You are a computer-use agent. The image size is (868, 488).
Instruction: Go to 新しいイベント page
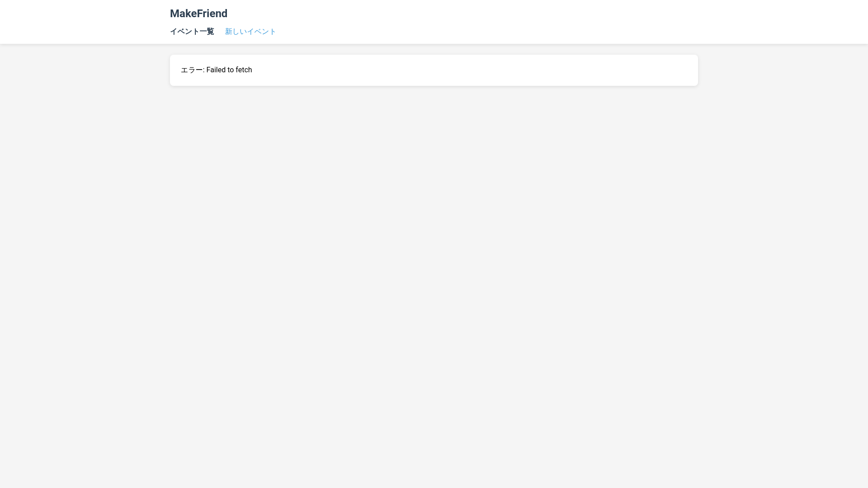click(x=250, y=32)
